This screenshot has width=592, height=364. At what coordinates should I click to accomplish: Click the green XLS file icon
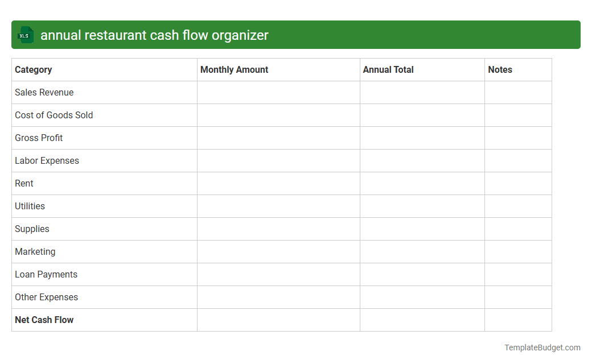point(25,35)
